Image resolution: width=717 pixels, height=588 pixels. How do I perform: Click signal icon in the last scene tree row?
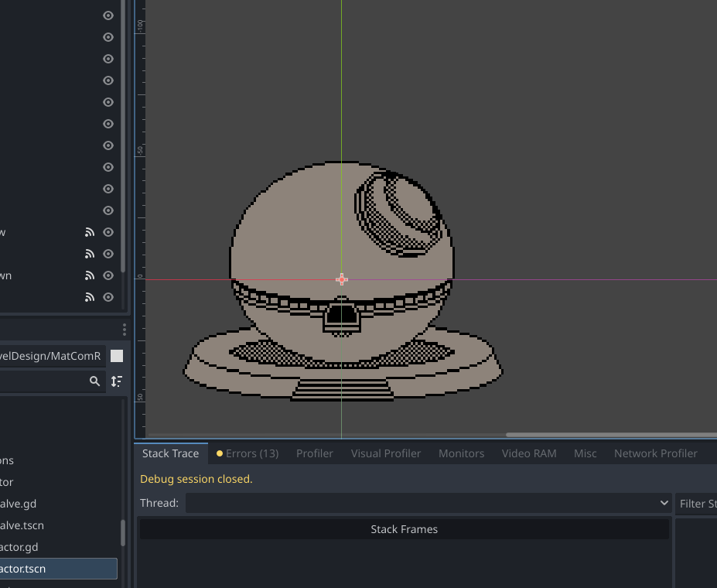coord(90,297)
